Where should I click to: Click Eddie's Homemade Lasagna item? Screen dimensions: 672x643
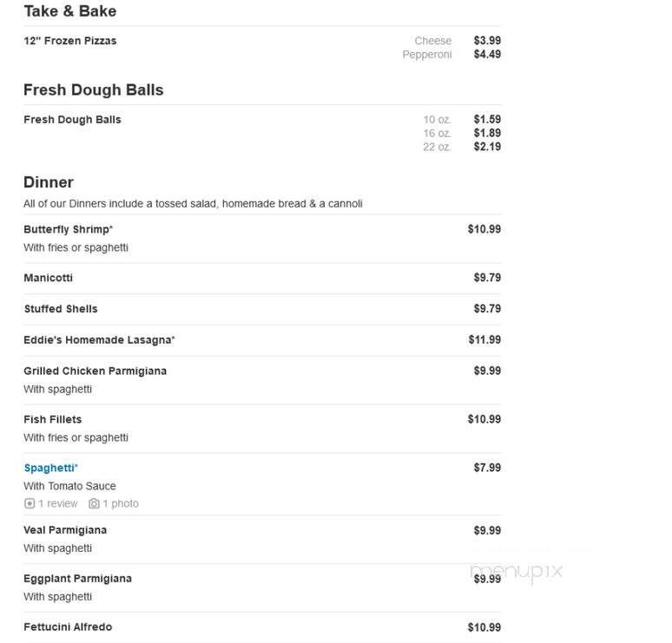tap(99, 339)
